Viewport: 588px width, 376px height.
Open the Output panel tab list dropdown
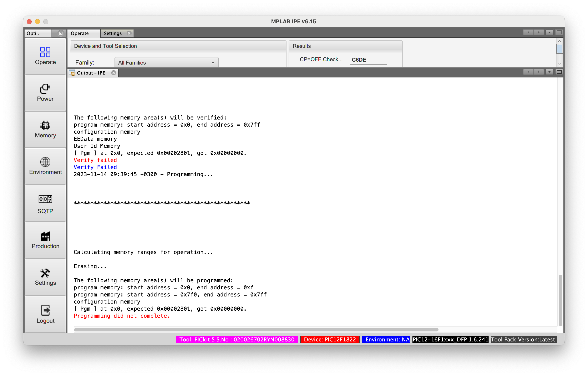[549, 72]
